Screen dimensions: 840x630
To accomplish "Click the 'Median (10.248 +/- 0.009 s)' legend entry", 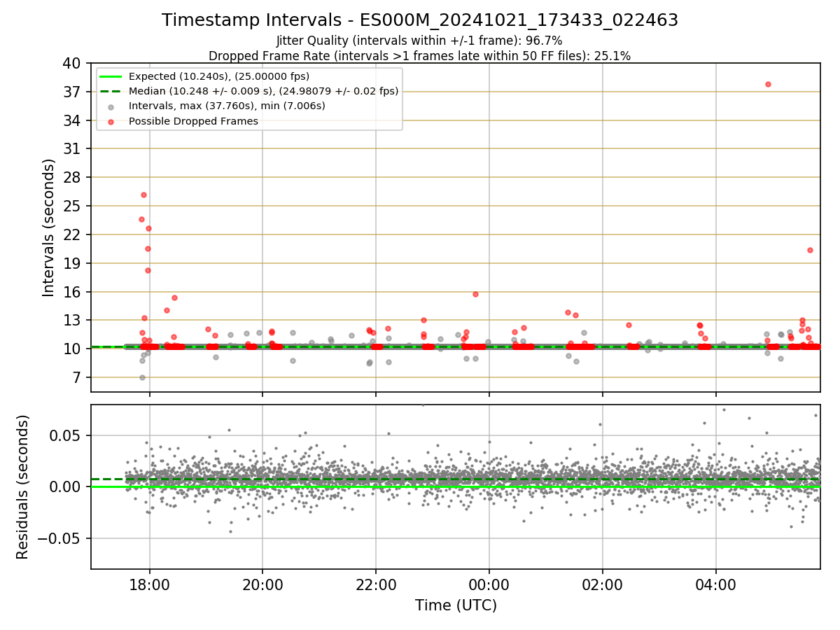I will tap(264, 91).
